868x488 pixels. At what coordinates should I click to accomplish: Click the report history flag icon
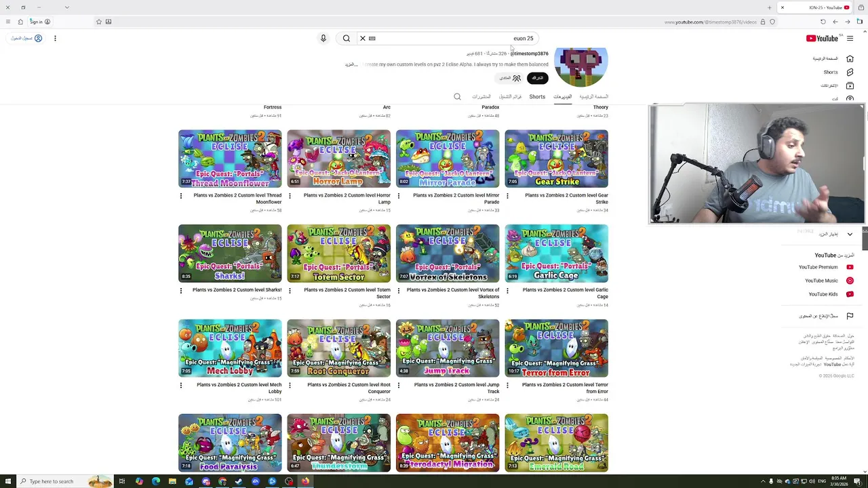coord(850,316)
